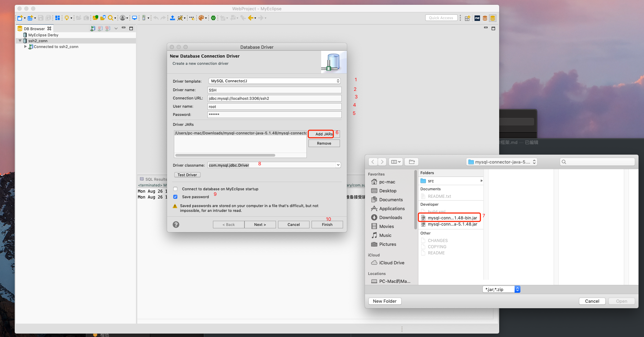This screenshot has height=337, width=644.
Task: Click the Test Driver button
Action: [x=187, y=175]
